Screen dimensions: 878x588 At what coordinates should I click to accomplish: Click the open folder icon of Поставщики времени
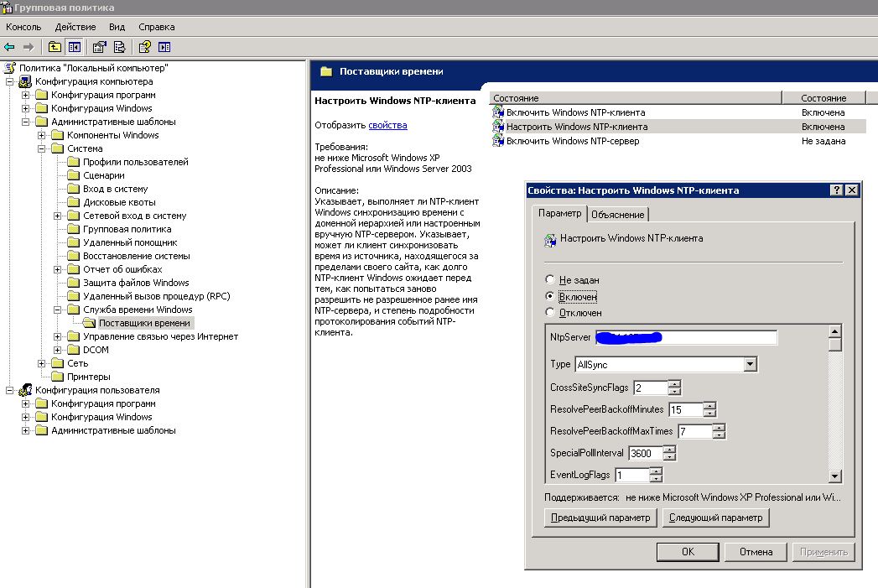click(89, 323)
